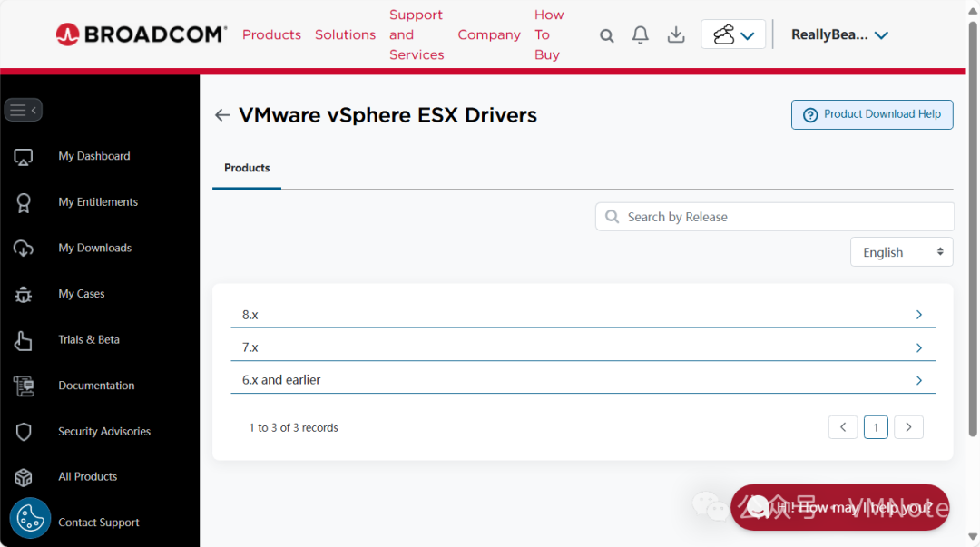
Task: Click the All Products cube icon
Action: click(x=23, y=477)
